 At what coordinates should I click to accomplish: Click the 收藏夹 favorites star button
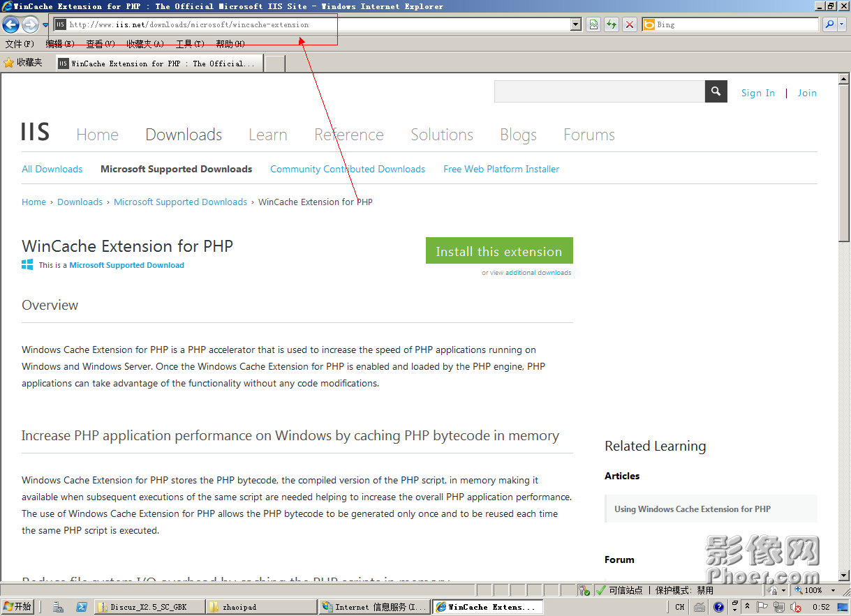coord(23,63)
